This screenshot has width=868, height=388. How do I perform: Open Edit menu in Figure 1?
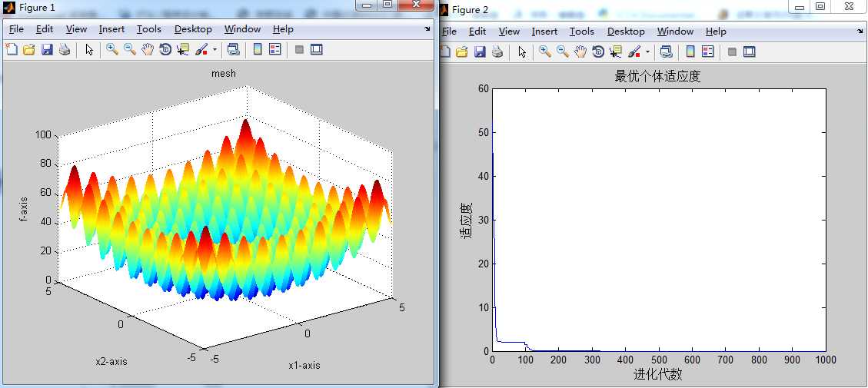click(45, 29)
